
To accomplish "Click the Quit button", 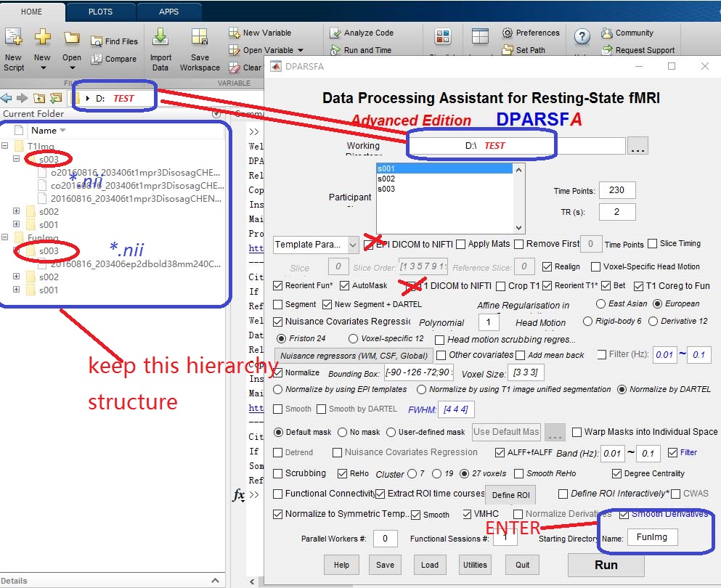I will pyautogui.click(x=522, y=565).
